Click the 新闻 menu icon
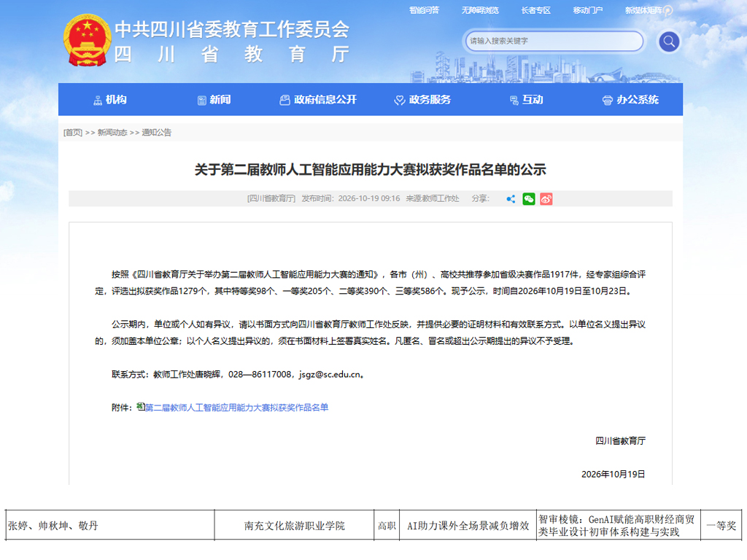Image resolution: width=747 pixels, height=560 pixels. point(202,101)
